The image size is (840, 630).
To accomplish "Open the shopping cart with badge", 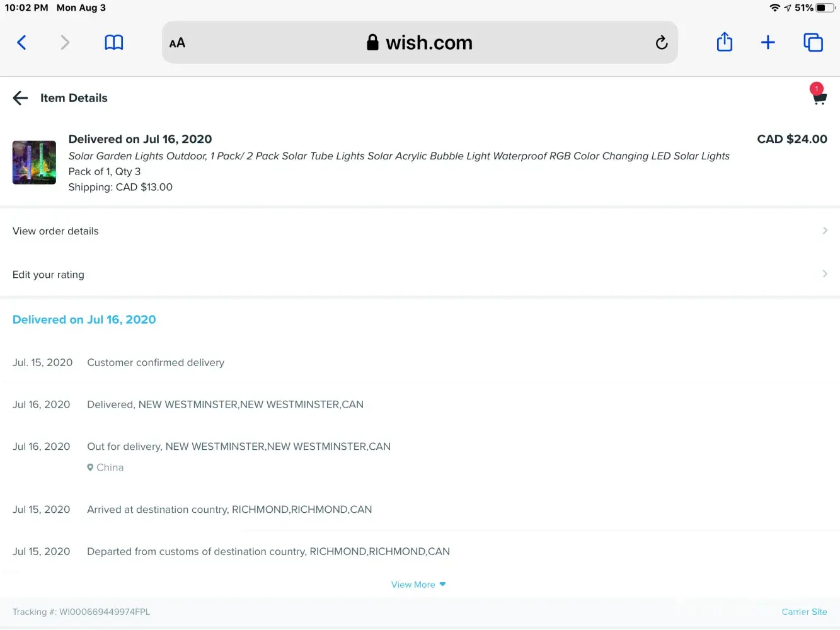I will 819,96.
